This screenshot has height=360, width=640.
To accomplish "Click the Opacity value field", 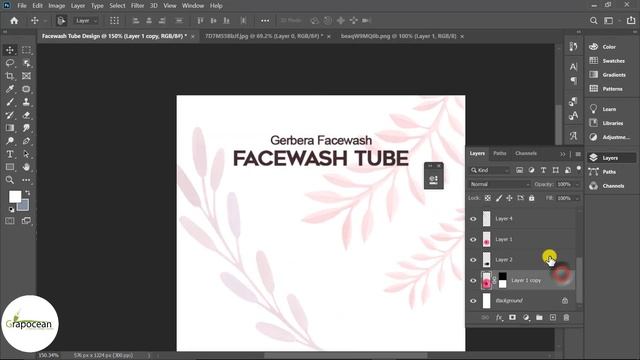I will [x=564, y=184].
